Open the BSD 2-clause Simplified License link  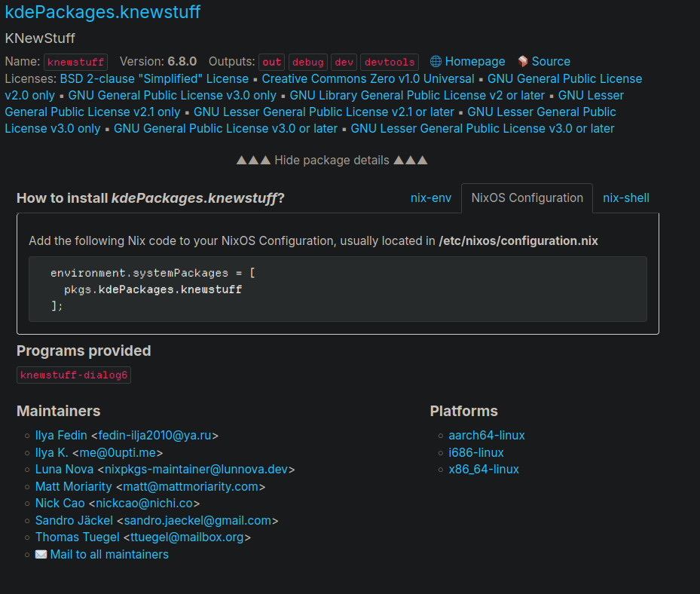click(x=154, y=78)
